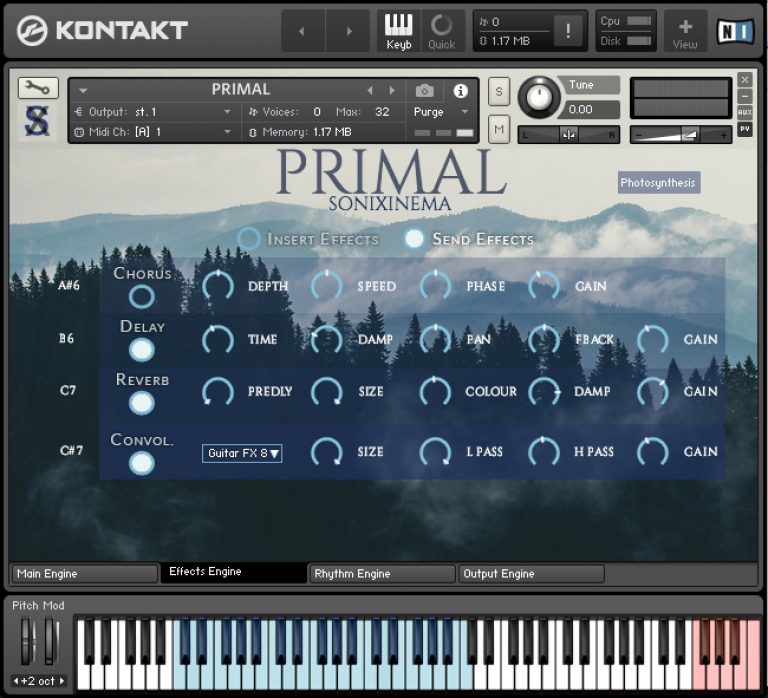Enable the Chorus effect toggle
The height and width of the screenshot is (698, 768).
point(142,296)
